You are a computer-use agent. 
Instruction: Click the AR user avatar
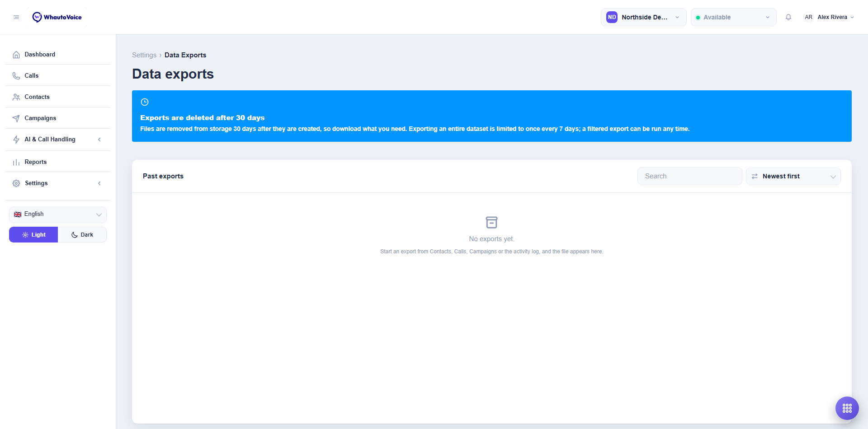[x=808, y=17]
